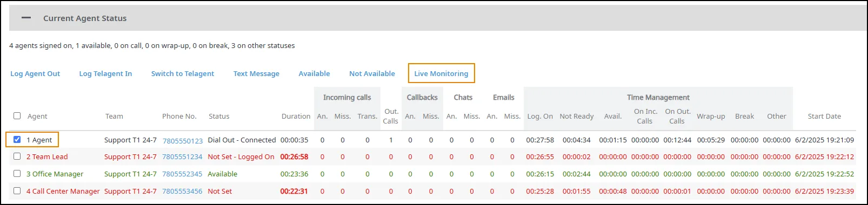Click the Phone No. column header

point(179,116)
